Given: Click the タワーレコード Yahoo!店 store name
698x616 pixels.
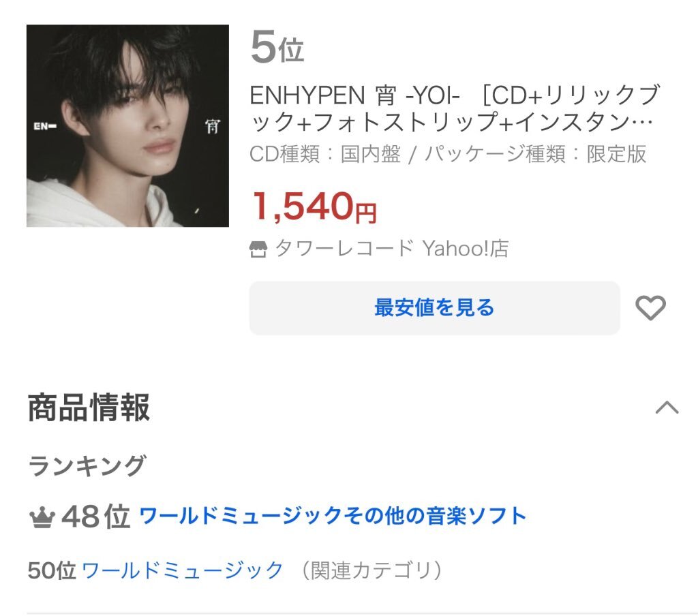Looking at the screenshot, I should tap(392, 248).
